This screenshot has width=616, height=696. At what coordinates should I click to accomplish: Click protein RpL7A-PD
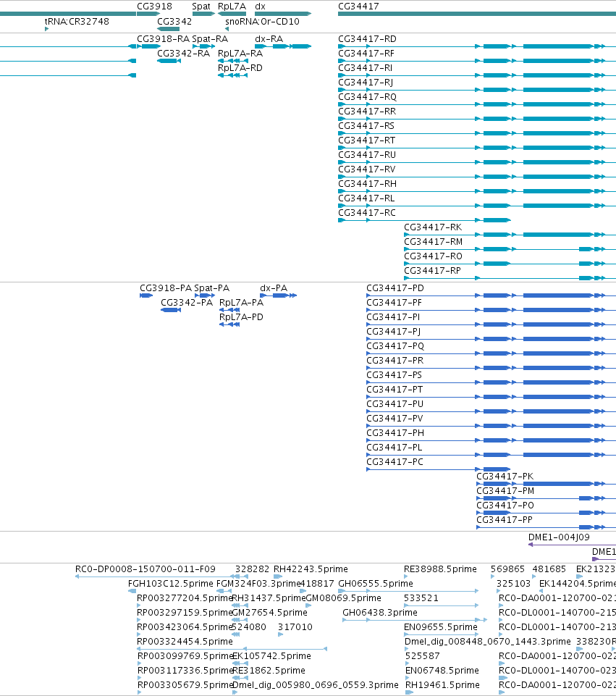click(241, 317)
